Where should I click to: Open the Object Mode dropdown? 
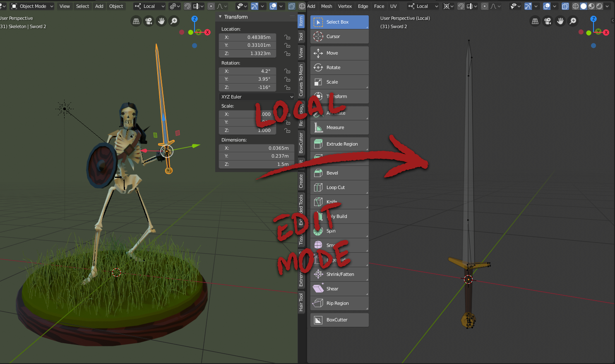coord(32,6)
